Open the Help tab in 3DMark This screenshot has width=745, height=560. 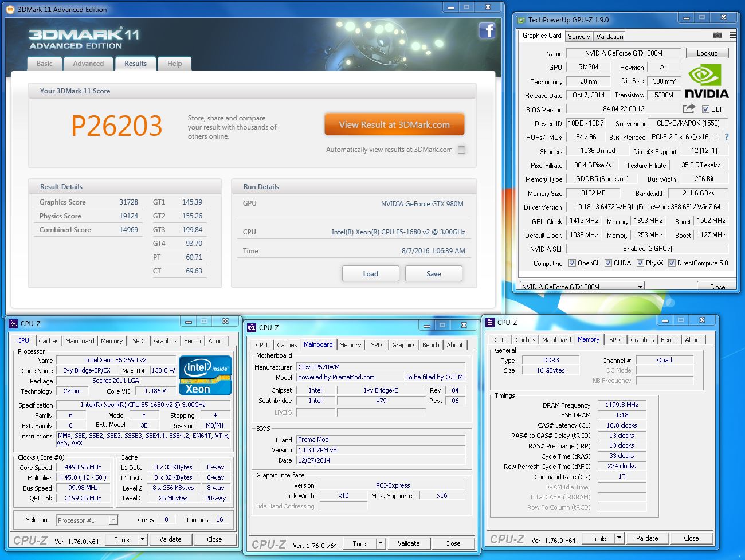pyautogui.click(x=174, y=64)
